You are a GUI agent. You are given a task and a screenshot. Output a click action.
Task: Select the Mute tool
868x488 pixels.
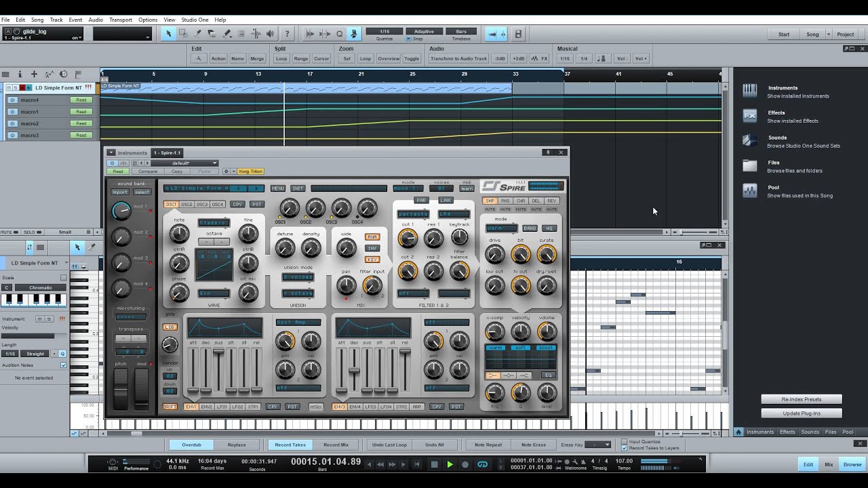click(241, 34)
